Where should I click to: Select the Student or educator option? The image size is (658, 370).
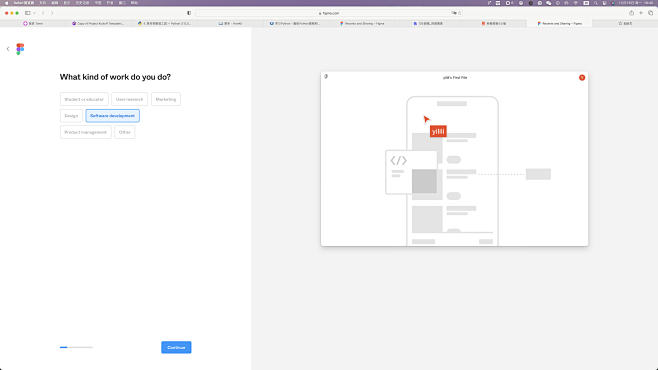pos(84,99)
